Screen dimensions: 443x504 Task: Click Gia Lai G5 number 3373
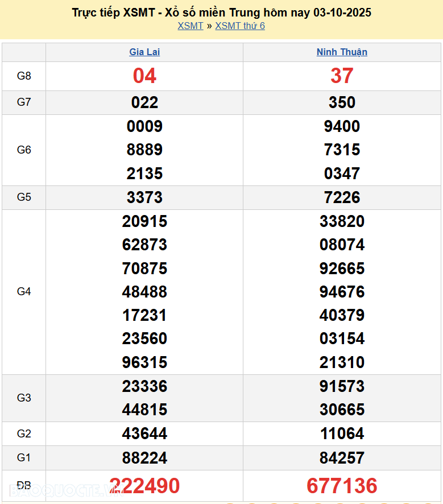pyautogui.click(x=144, y=197)
